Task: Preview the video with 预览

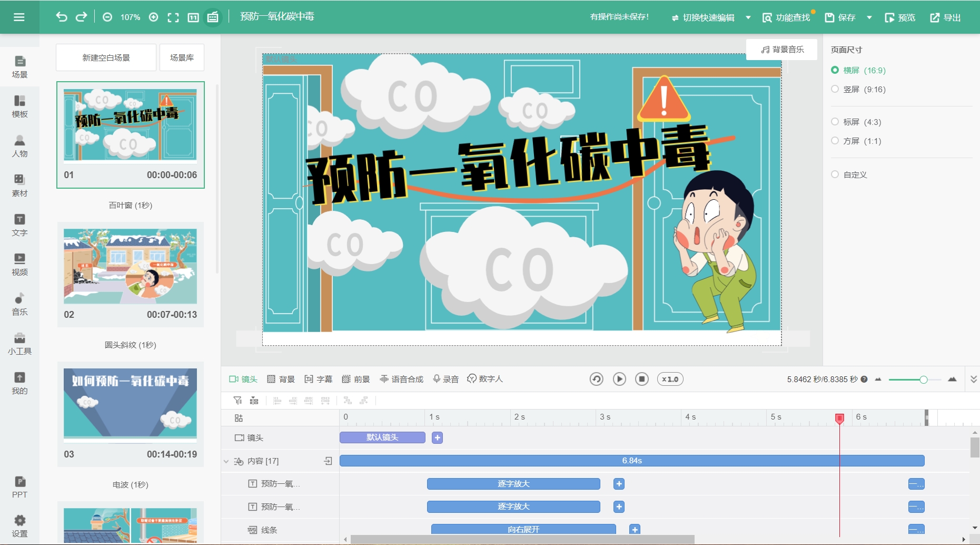Action: click(x=900, y=17)
